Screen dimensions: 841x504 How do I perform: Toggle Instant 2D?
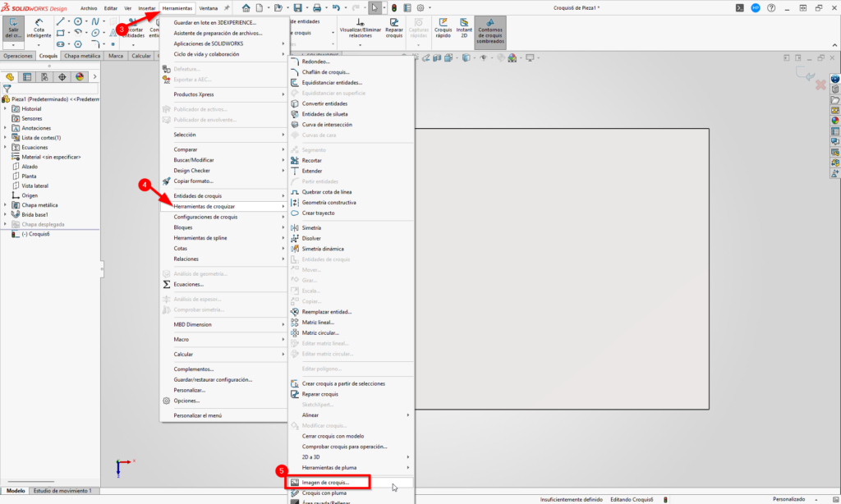click(464, 28)
